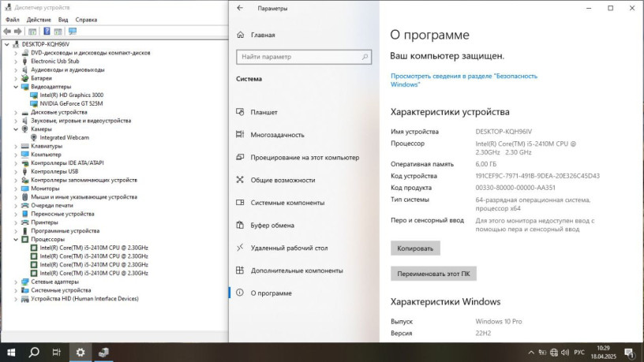644x362 pixels.
Task: Open the notification center icon
Action: pyautogui.click(x=629, y=353)
